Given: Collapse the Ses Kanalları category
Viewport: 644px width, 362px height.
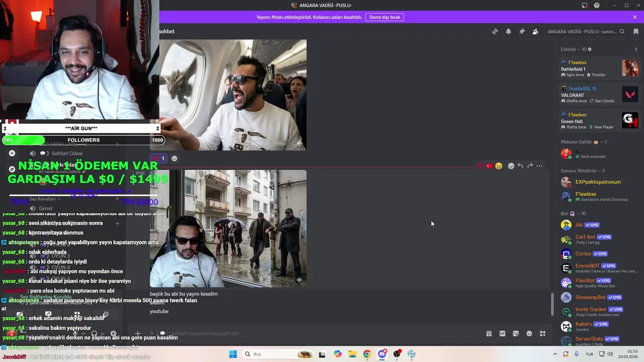Looking at the screenshot, I should [x=45, y=199].
